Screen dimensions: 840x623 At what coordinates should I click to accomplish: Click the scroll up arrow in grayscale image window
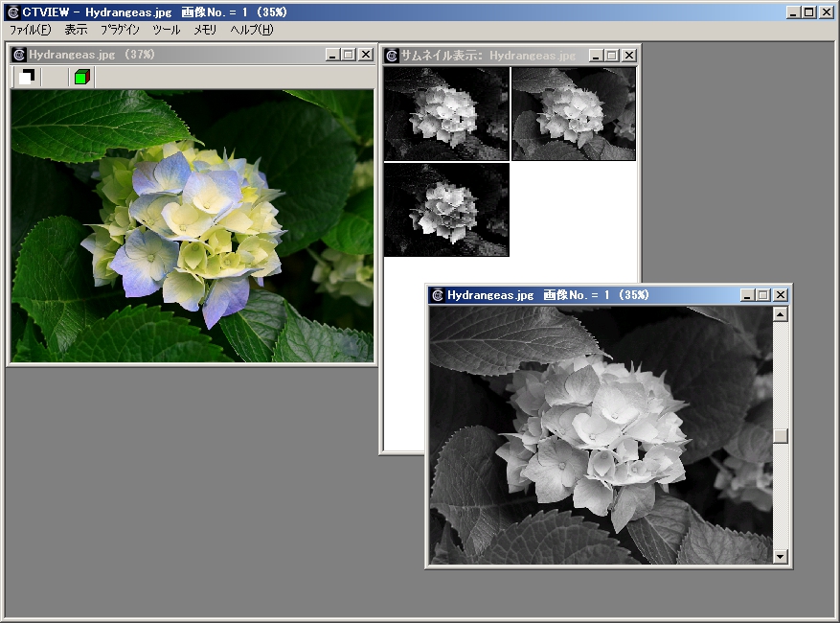780,314
